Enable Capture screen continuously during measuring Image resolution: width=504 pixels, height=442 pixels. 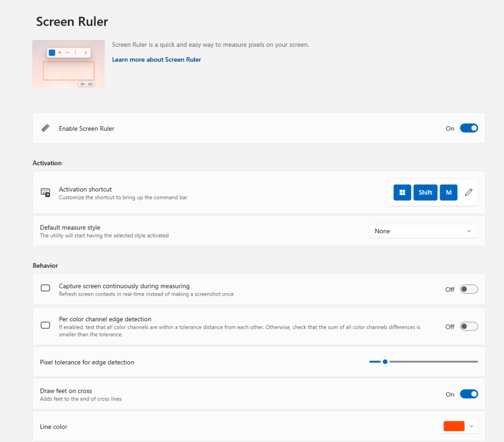[469, 289]
